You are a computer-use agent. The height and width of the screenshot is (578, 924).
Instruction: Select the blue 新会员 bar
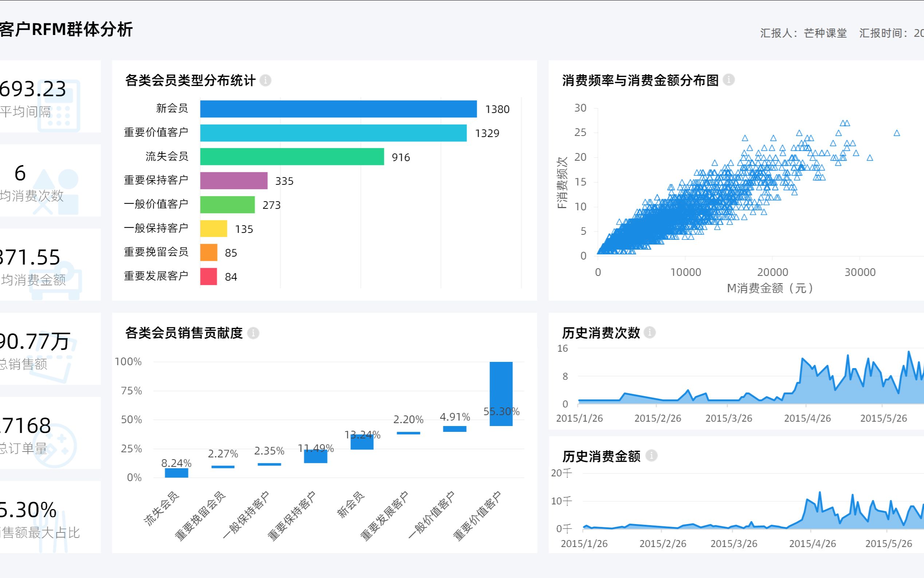338,109
